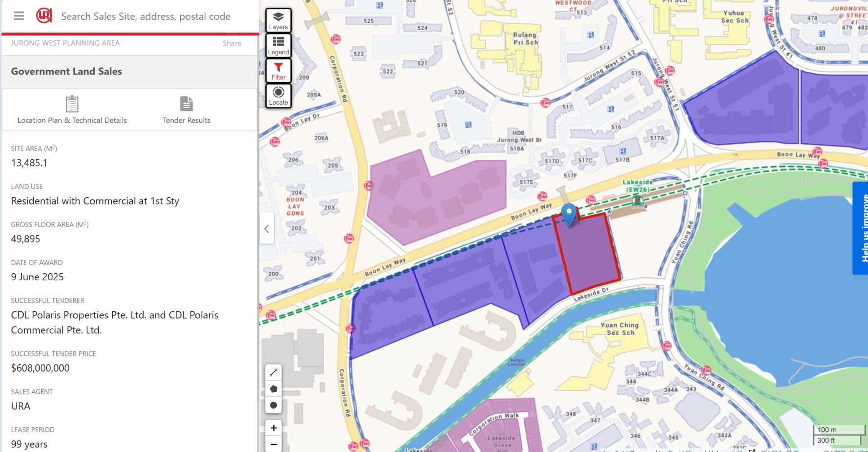Click the blue map pin marker
Screen dimensions: 868x452
point(569,214)
